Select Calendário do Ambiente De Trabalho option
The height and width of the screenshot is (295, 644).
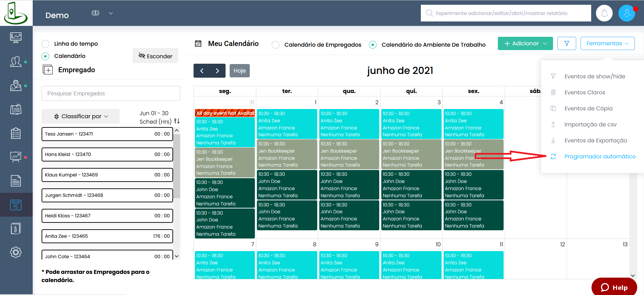(373, 45)
